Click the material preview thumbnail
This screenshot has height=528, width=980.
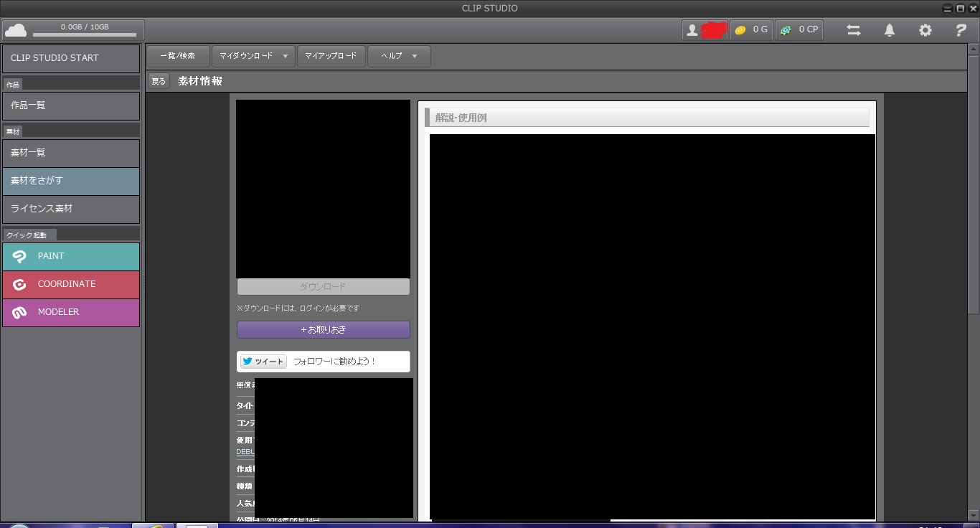point(323,189)
